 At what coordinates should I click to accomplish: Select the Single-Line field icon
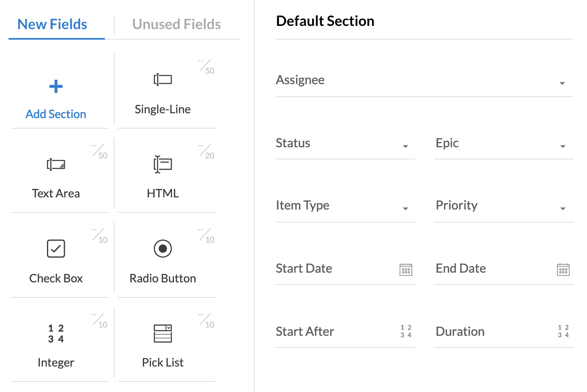click(163, 79)
